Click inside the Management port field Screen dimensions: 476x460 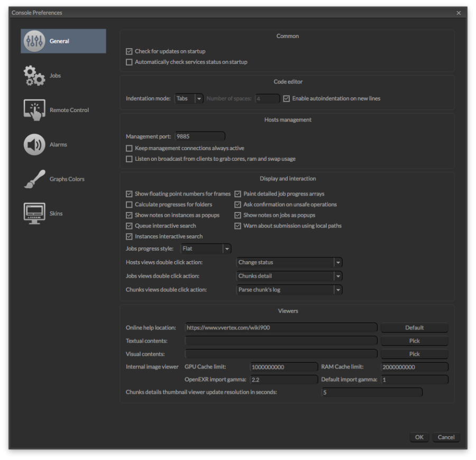click(x=199, y=136)
